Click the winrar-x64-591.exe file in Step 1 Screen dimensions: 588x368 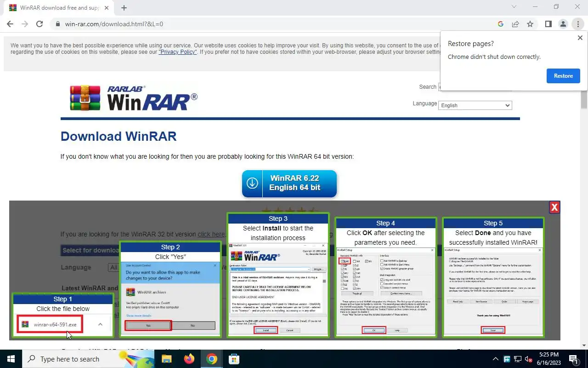(x=50, y=324)
